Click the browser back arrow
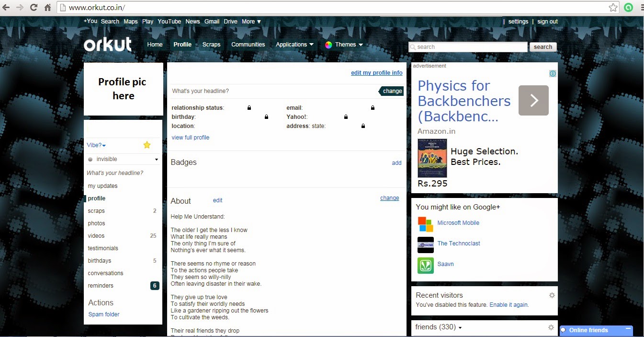Image resolution: width=644 pixels, height=337 pixels. point(7,8)
